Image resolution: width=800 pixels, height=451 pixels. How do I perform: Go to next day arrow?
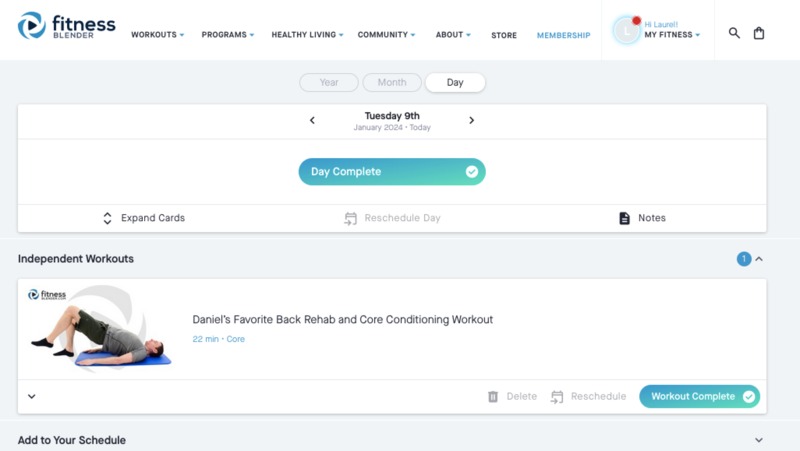click(471, 120)
